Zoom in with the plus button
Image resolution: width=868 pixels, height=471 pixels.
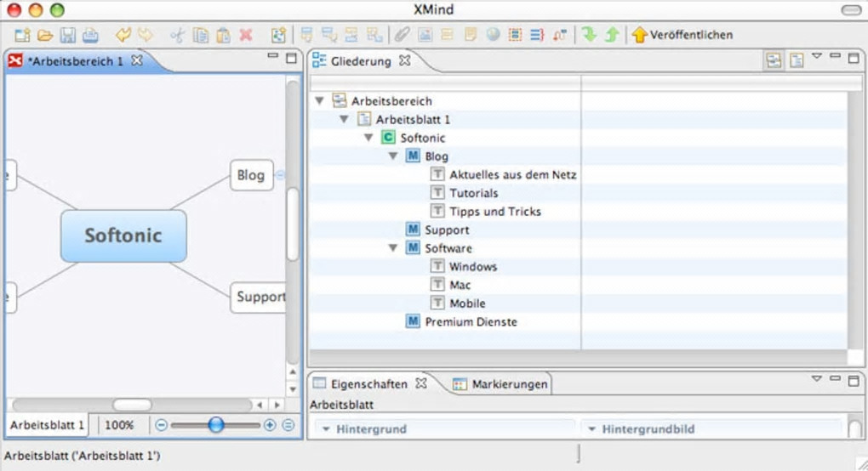point(270,425)
